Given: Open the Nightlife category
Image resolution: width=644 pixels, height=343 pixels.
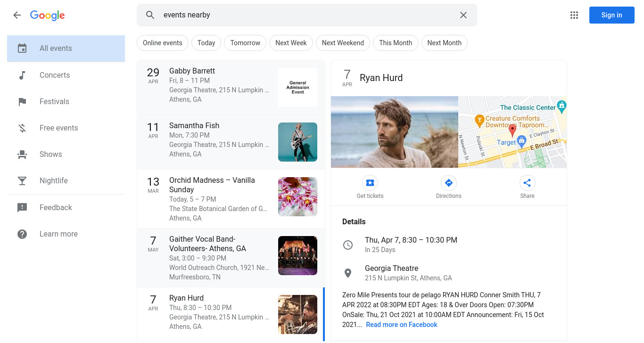Looking at the screenshot, I should tap(66, 180).
